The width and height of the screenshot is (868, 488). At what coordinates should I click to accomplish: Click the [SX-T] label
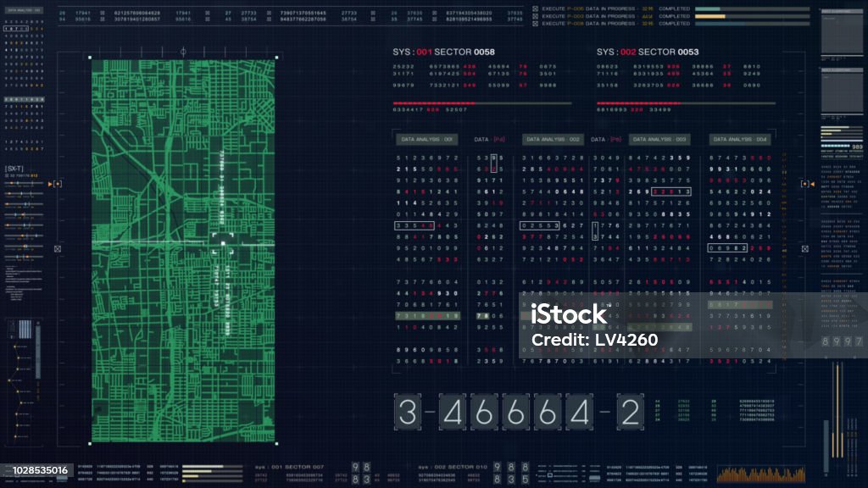14,169
